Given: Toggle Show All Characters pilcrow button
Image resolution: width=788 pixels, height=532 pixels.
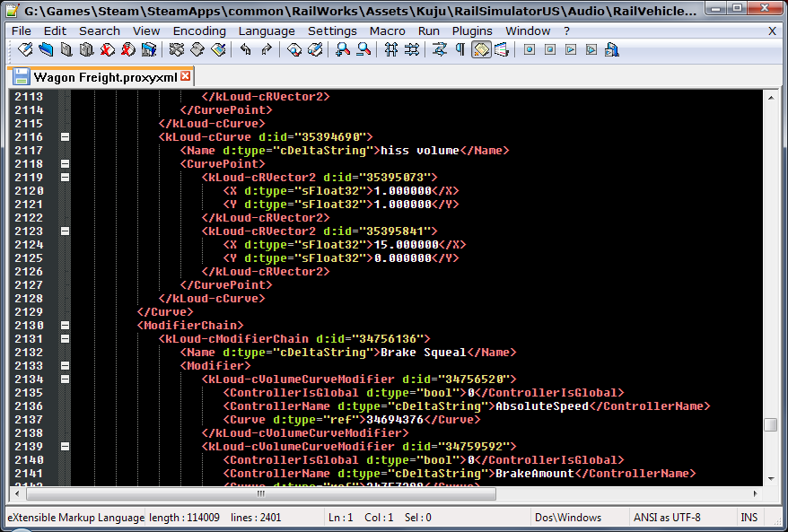Looking at the screenshot, I should click(460, 49).
